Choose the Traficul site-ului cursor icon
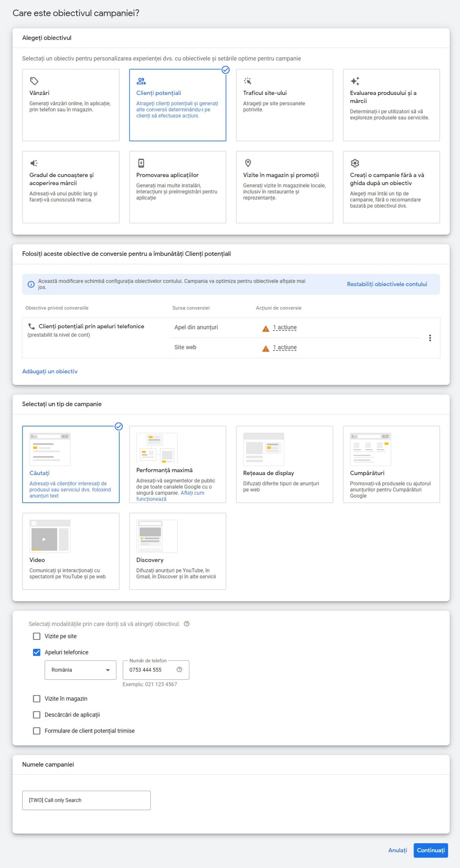This screenshot has height=868, width=460. click(x=248, y=81)
